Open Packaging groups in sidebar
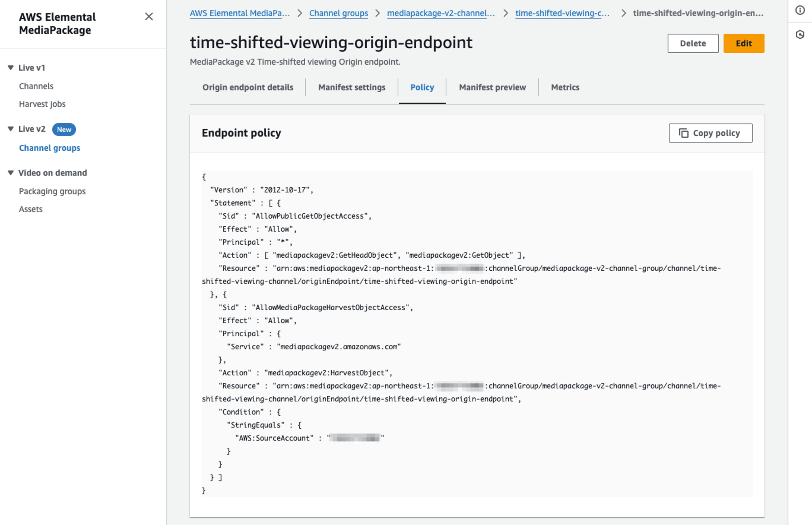 52,191
